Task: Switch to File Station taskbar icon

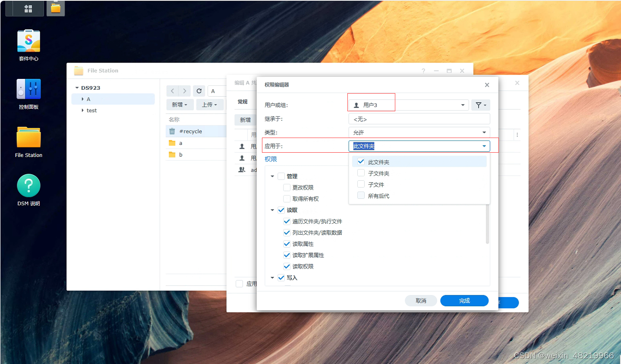Action: 56,8
